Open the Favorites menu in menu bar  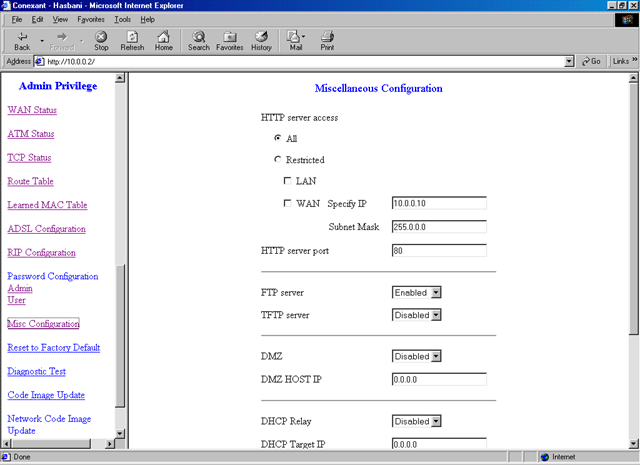91,19
